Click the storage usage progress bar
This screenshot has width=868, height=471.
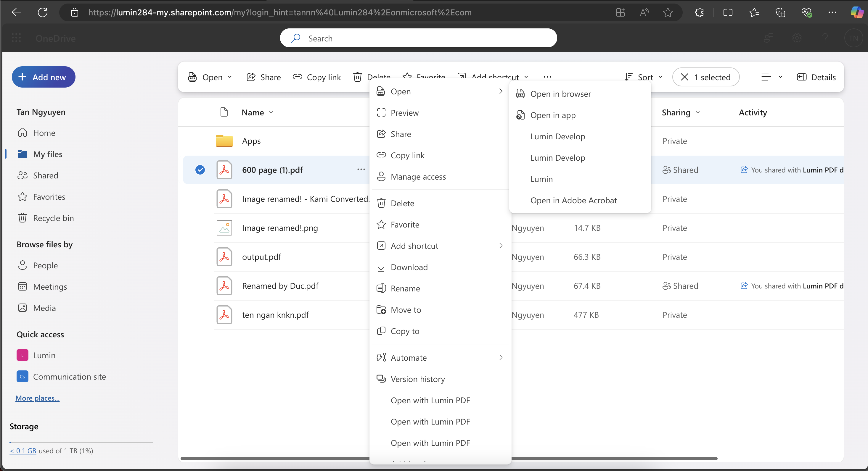[81, 442]
